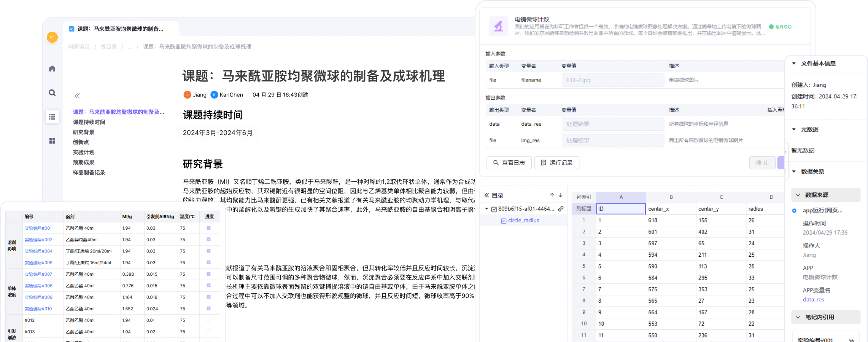This screenshot has width=868, height=342.
Task: Go to 样品制备记录 in outline
Action: pyautogui.click(x=89, y=173)
